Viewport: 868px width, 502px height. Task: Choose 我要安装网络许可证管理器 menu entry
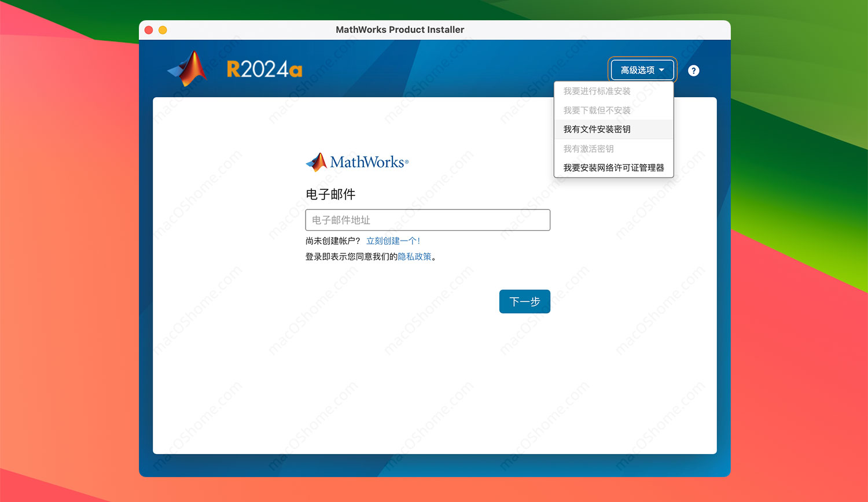tap(613, 168)
